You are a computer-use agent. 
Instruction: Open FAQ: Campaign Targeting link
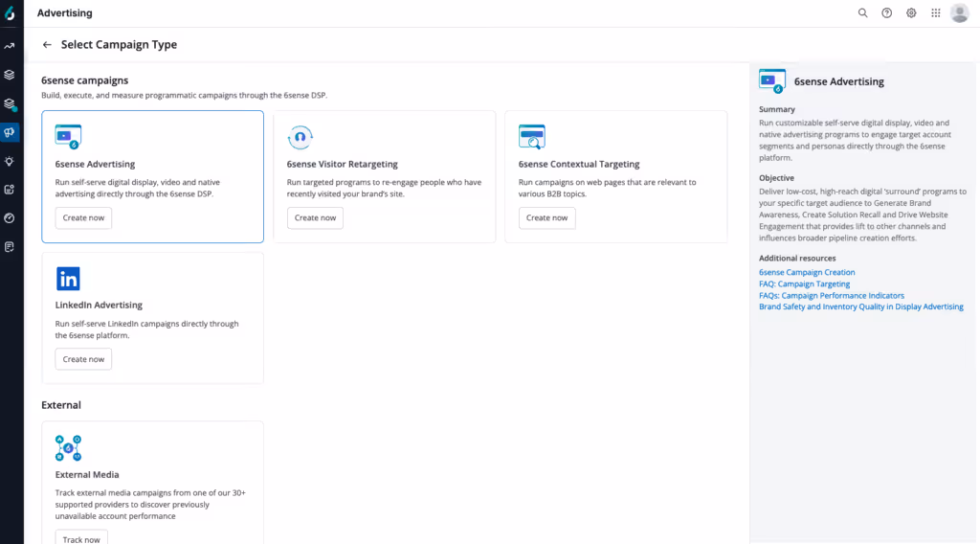[x=804, y=283]
